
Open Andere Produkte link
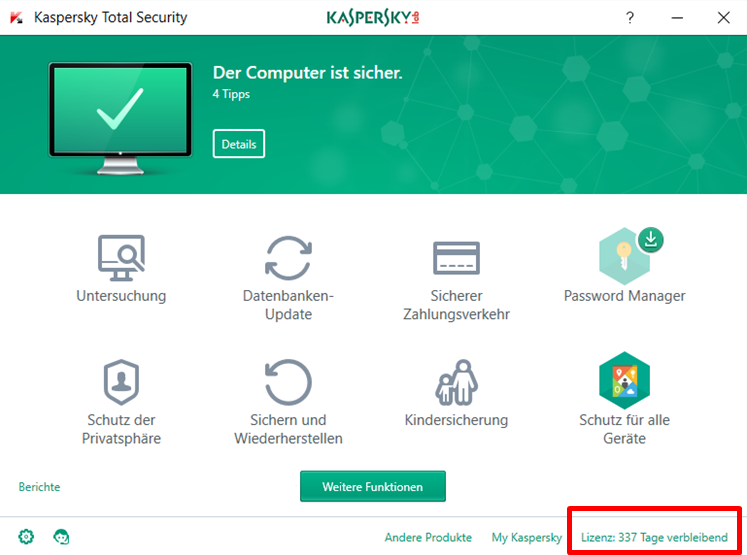(428, 537)
